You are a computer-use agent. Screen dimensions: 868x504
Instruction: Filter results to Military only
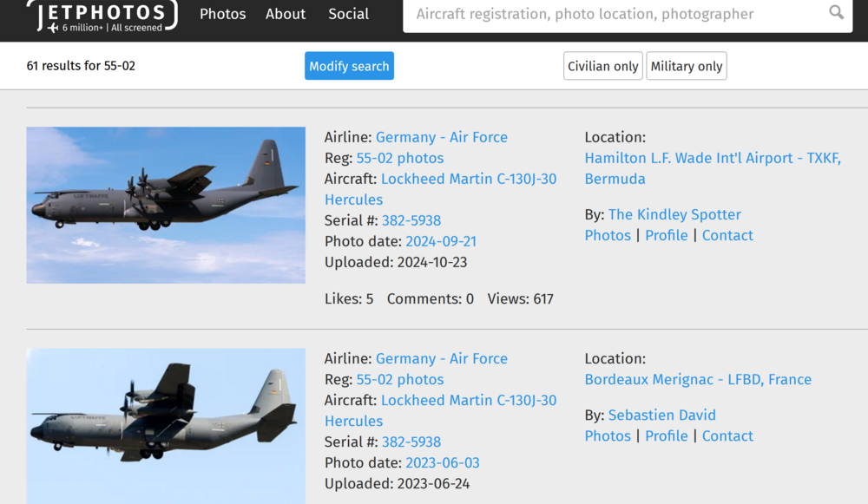[686, 66]
